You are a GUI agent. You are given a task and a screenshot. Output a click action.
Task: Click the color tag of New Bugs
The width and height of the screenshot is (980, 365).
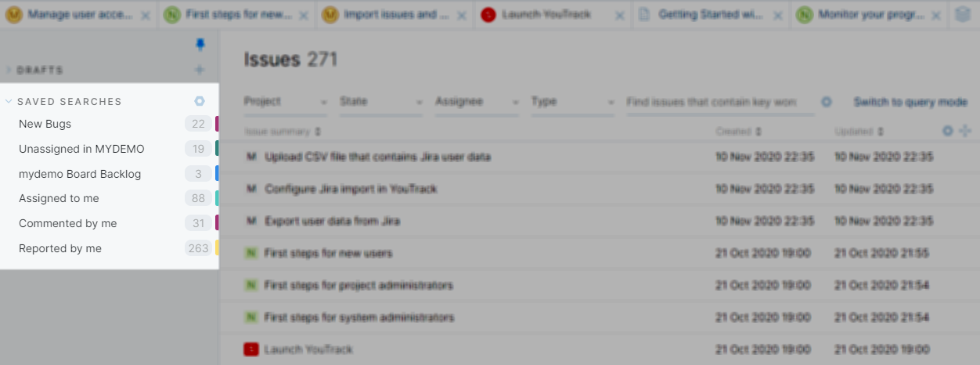217,124
